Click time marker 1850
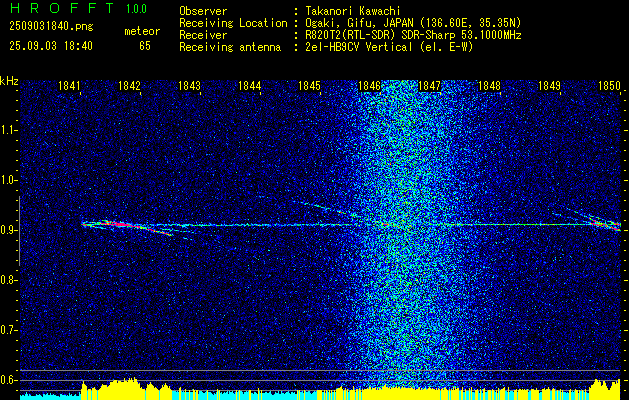This screenshot has height=400, width=629. (609, 86)
